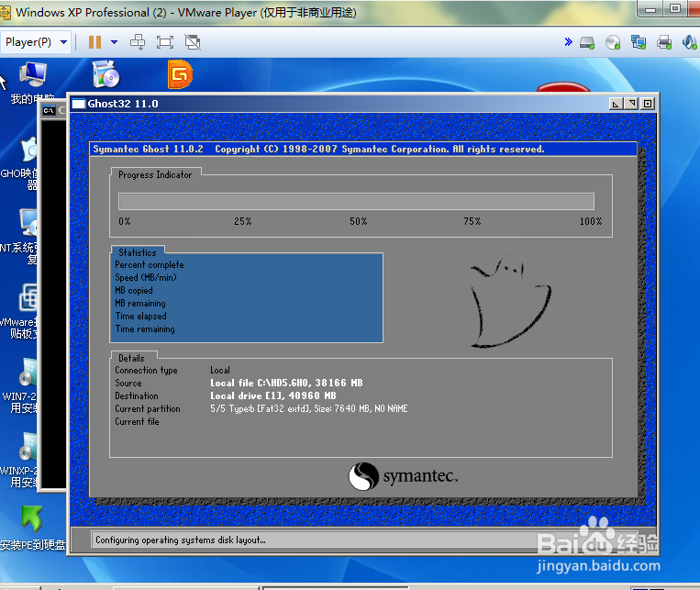Expand hidden devices with double chevron
The width and height of the screenshot is (700, 590).
click(568, 42)
